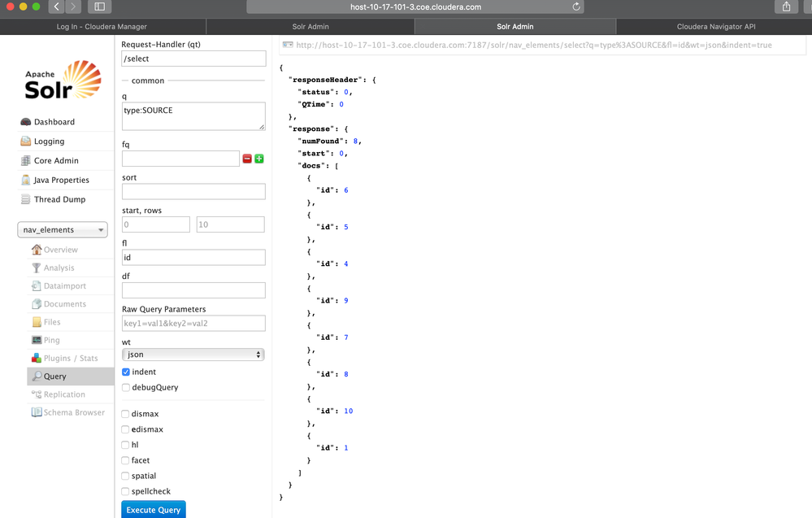The width and height of the screenshot is (812, 518).
Task: Enable the dismax checkbox
Action: 125,414
